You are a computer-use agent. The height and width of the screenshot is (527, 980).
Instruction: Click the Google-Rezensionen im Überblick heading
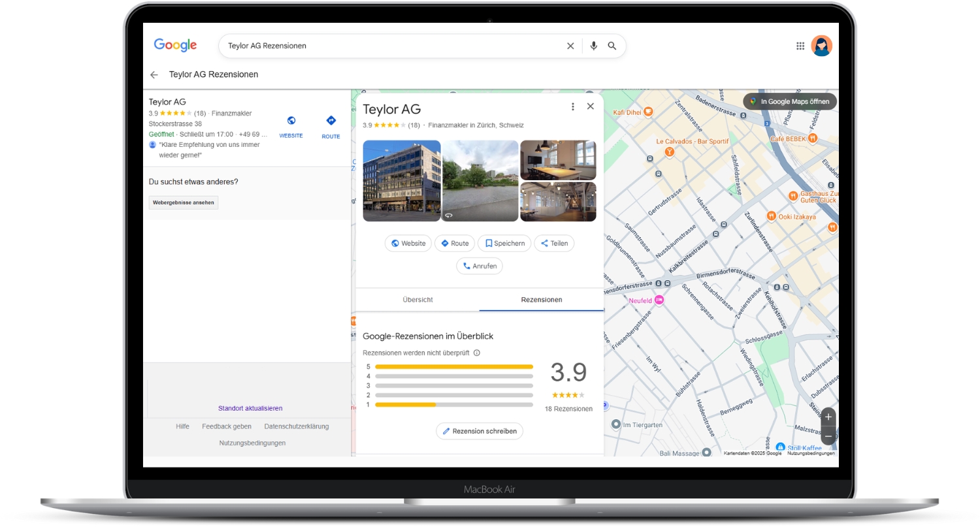pos(428,336)
